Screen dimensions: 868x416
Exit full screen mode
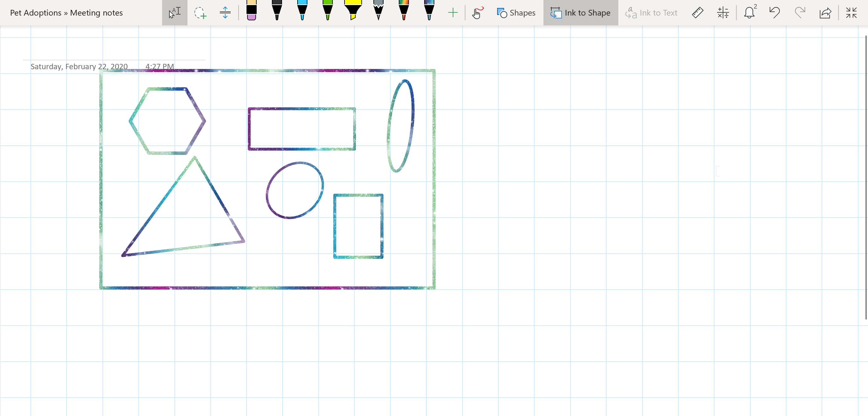pos(852,13)
